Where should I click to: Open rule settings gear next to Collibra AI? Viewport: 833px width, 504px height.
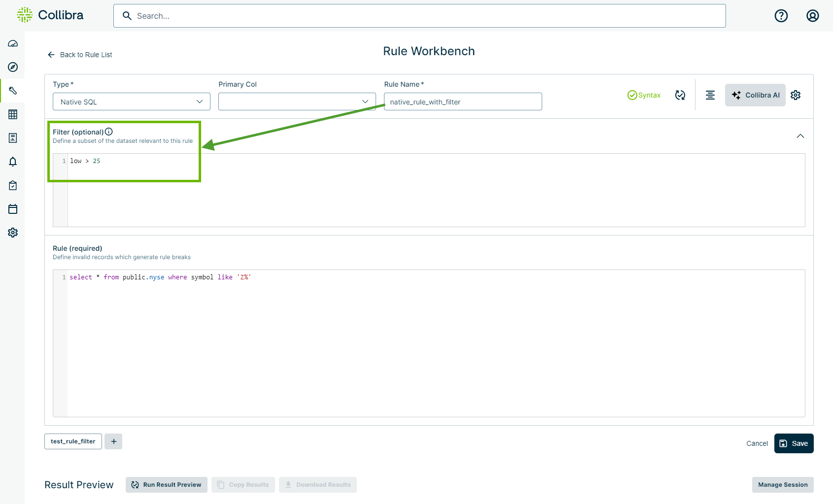click(x=796, y=95)
